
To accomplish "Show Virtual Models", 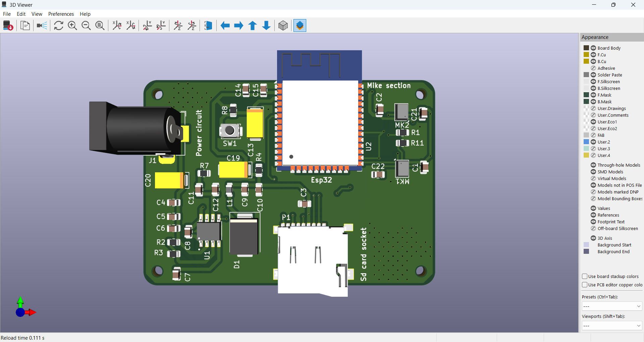I will 593,178.
